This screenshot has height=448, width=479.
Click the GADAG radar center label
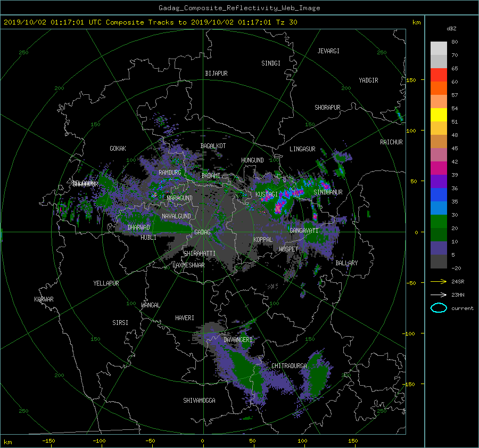202,232
